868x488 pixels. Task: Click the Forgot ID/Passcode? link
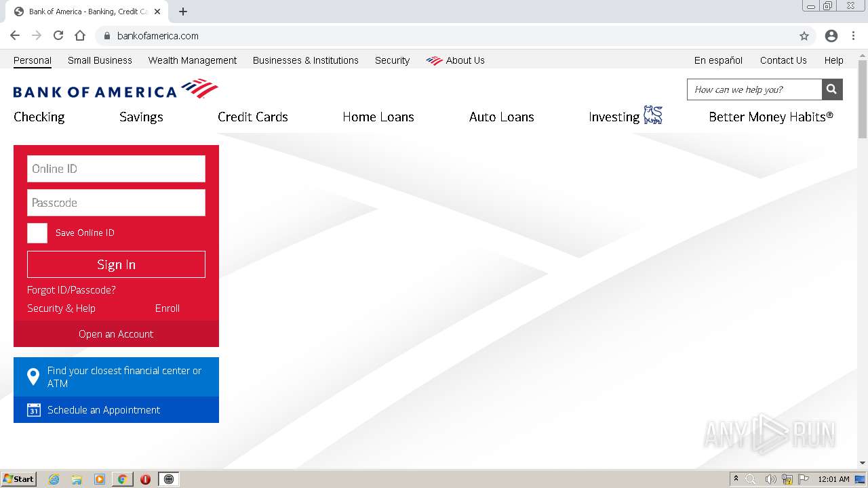[71, 290]
